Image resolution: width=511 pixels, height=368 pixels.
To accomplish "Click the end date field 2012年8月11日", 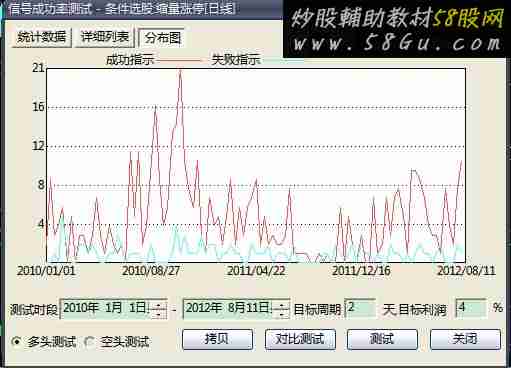I will (x=236, y=309).
